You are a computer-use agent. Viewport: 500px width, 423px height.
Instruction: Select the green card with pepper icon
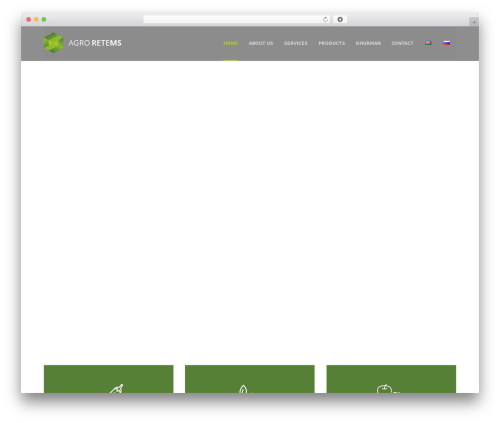[x=109, y=379]
